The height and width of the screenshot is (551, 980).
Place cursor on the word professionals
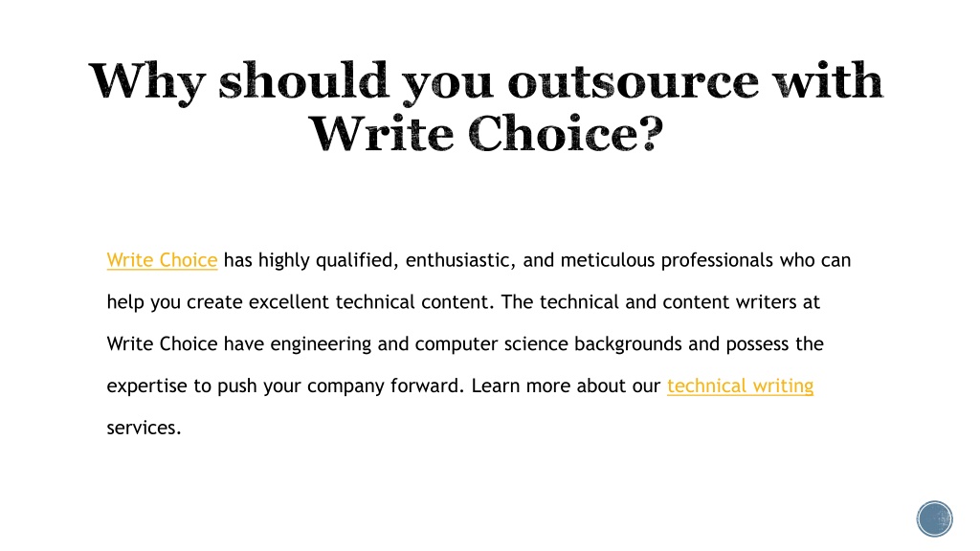[717, 260]
